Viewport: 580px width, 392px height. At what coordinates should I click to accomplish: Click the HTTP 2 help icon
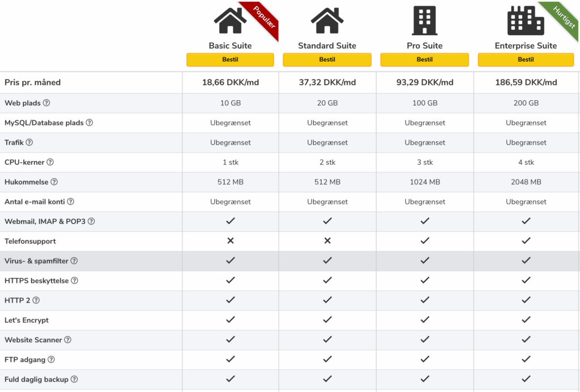(36, 300)
